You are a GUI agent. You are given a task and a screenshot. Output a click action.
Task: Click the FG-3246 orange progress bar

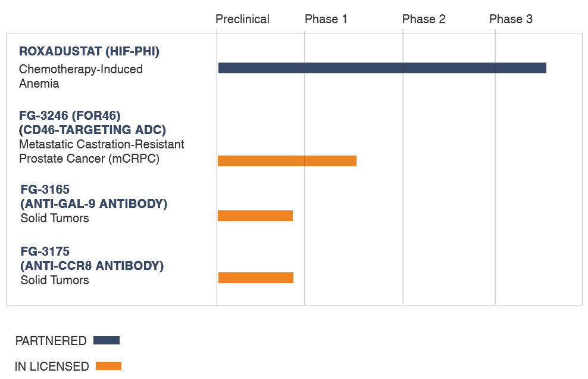click(x=287, y=161)
